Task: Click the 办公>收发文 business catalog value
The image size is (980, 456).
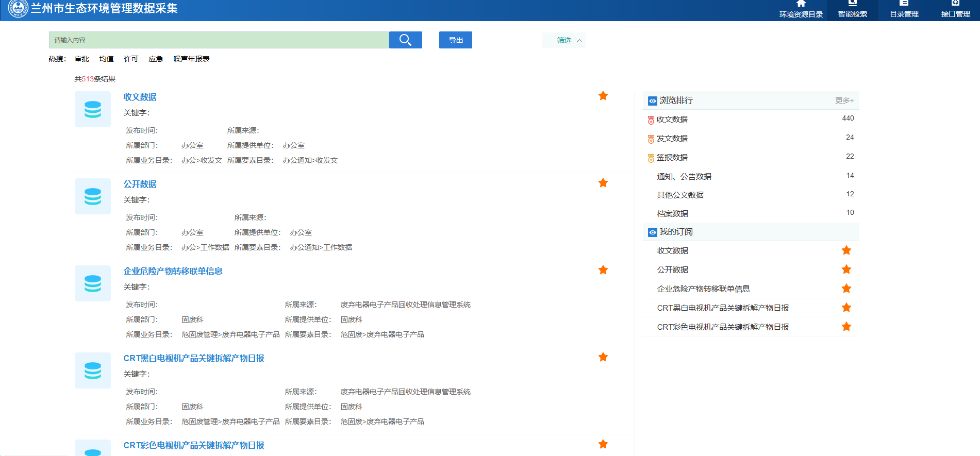Action: click(202, 160)
